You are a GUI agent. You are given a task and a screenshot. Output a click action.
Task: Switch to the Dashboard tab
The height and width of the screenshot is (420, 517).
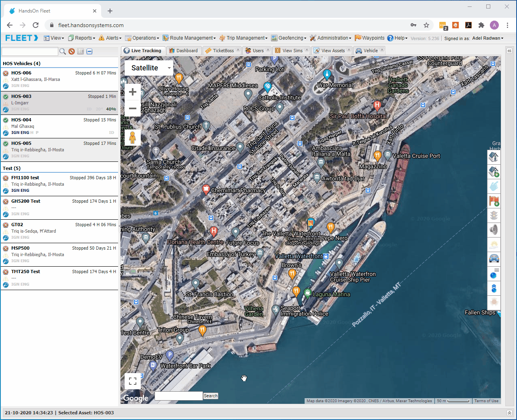click(183, 51)
